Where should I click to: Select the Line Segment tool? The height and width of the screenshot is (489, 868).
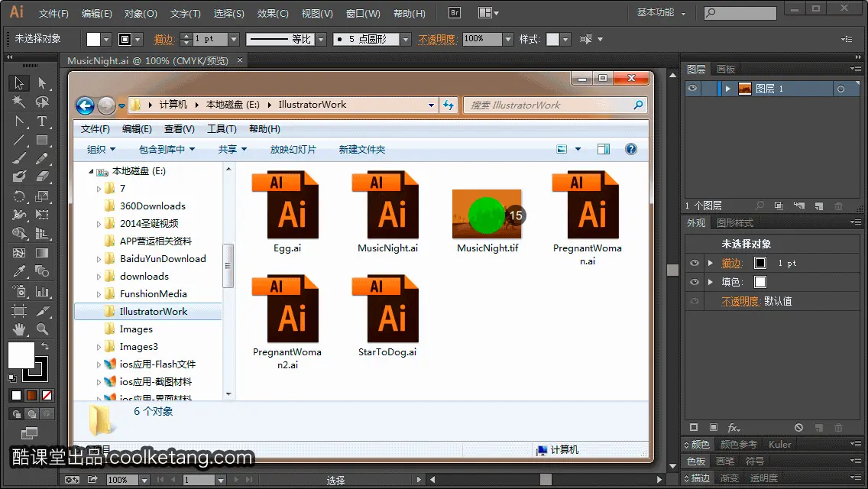tap(19, 140)
